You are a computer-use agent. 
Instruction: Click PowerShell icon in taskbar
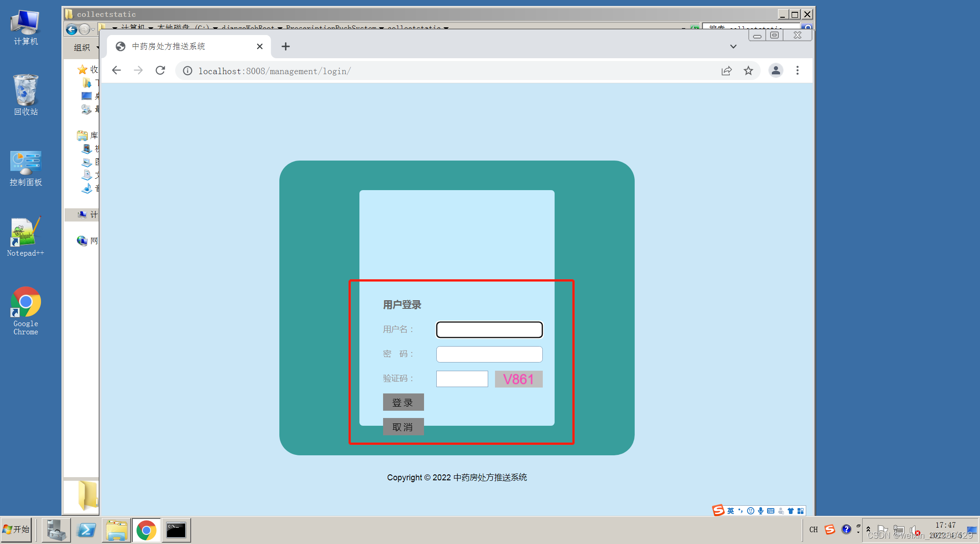pos(86,530)
